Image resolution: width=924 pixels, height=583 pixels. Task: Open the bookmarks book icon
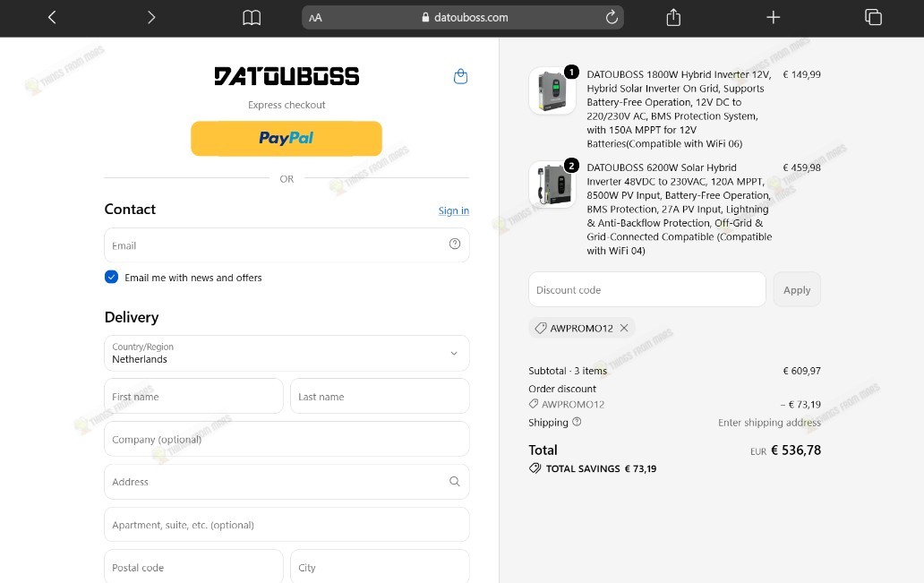pyautogui.click(x=252, y=18)
